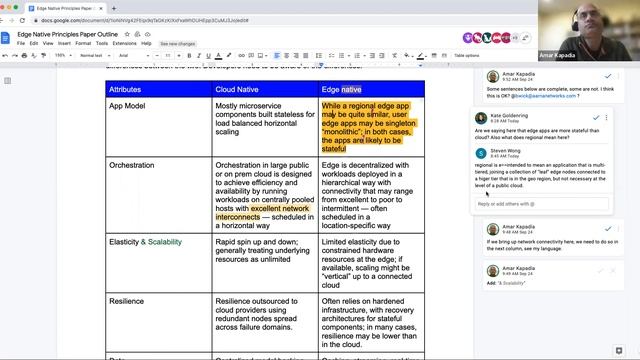Image resolution: width=640 pixels, height=360 pixels.
Task: Decrease font size with minus button
Action: click(157, 56)
